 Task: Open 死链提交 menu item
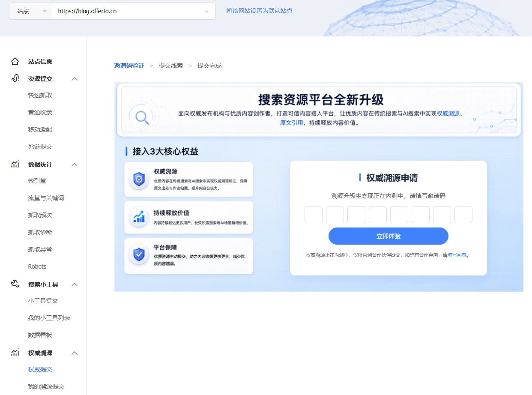40,147
